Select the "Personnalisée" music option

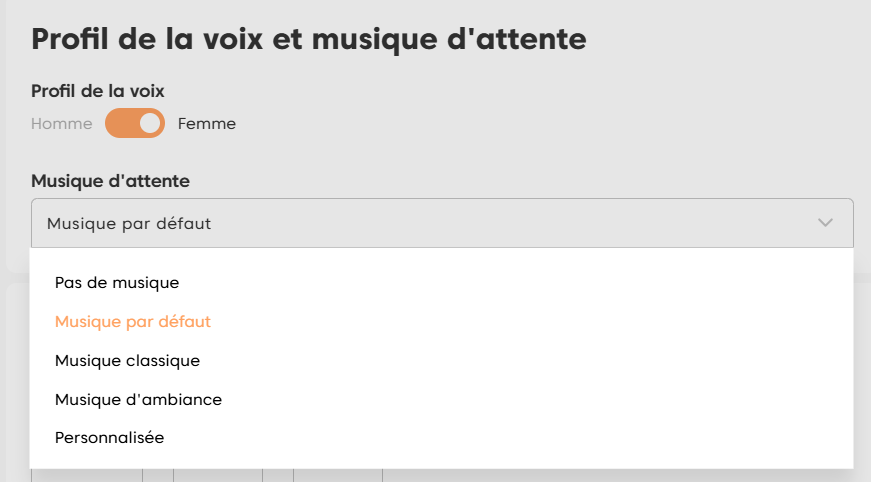point(109,437)
